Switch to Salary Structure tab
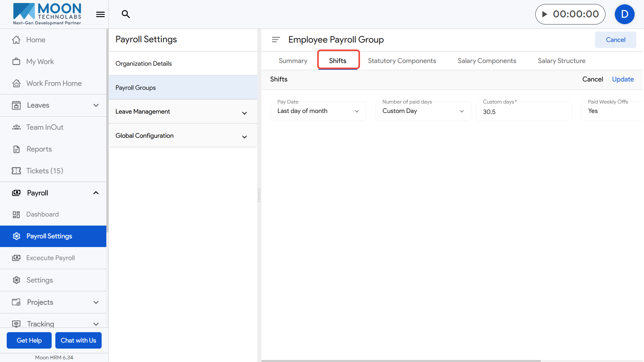Viewport: 644px width, 362px height. pos(561,61)
